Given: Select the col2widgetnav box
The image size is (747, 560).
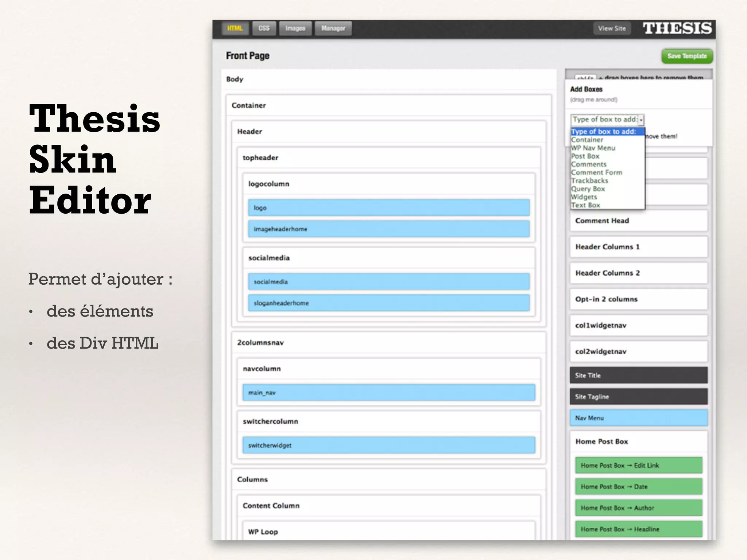Looking at the screenshot, I should coord(639,352).
